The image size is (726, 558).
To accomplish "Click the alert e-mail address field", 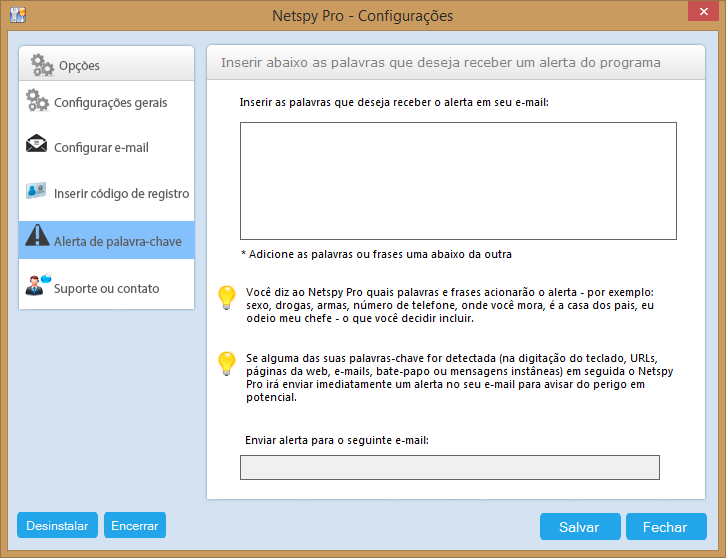I will tap(450, 467).
